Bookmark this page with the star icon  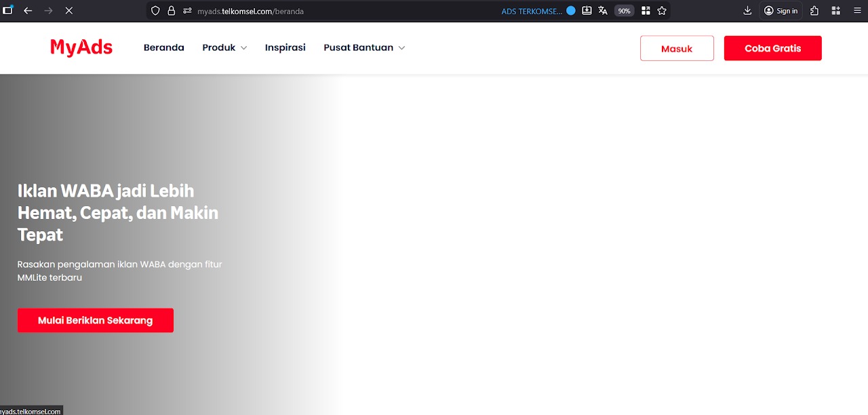[x=662, y=11]
